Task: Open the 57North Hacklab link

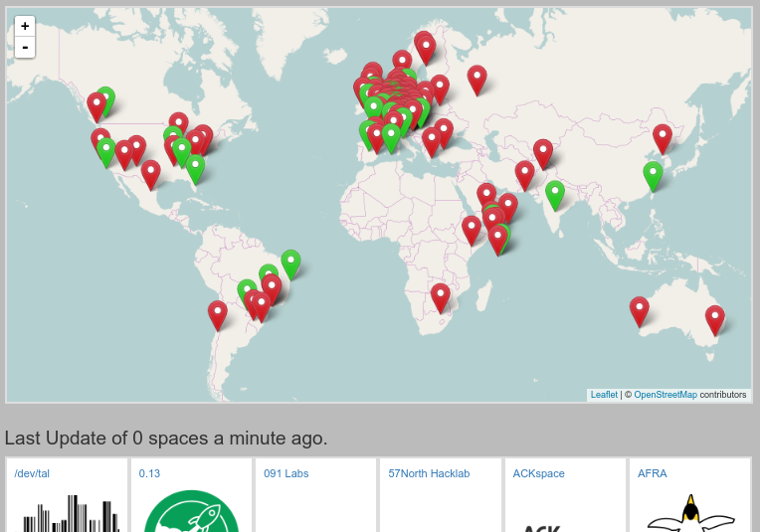Action: pos(429,473)
